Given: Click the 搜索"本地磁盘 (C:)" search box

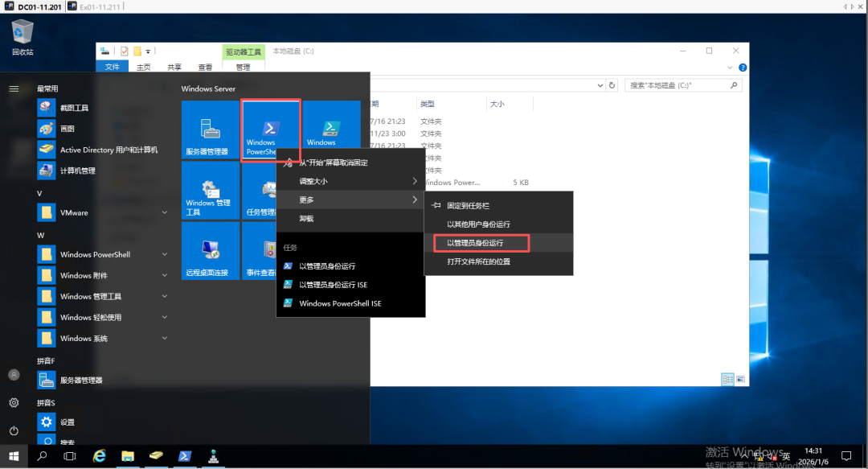Looking at the screenshot, I should [x=683, y=85].
